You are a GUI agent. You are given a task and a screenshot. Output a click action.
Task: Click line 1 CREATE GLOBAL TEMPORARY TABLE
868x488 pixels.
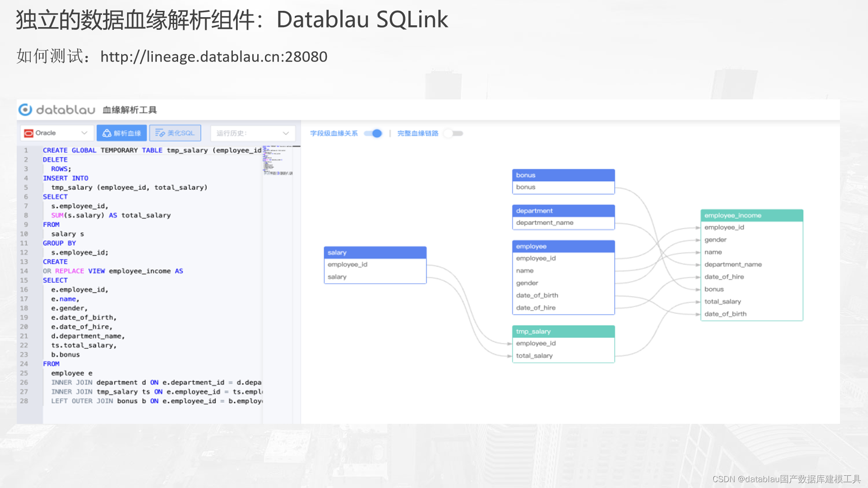pyautogui.click(x=152, y=150)
